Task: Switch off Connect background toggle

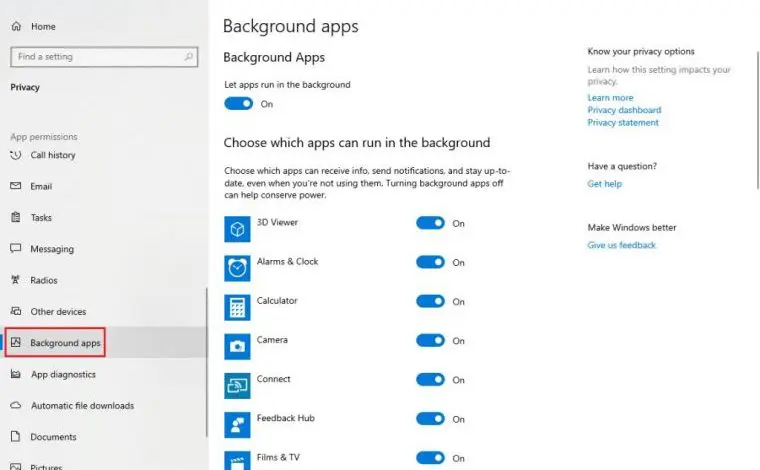Action: [x=430, y=380]
